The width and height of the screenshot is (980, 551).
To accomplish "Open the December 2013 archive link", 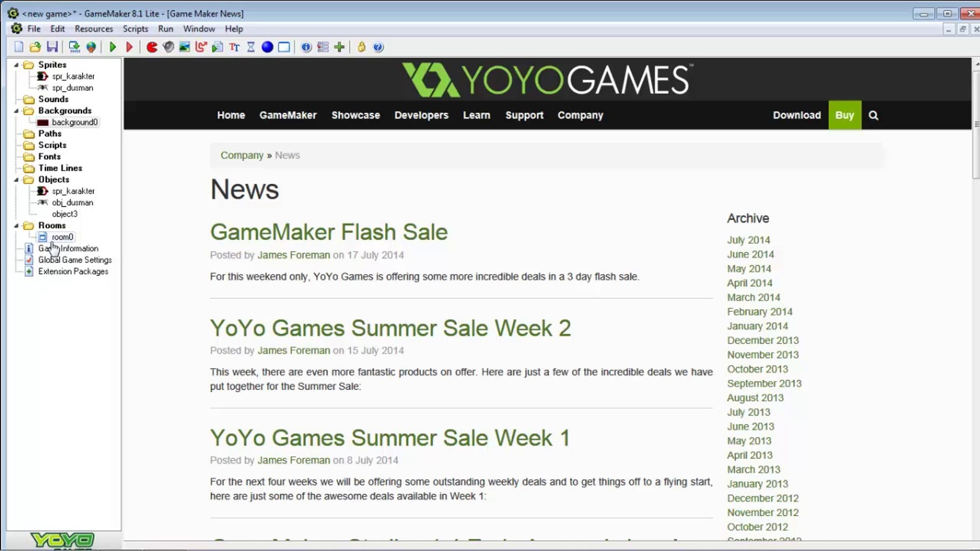I will coord(763,340).
